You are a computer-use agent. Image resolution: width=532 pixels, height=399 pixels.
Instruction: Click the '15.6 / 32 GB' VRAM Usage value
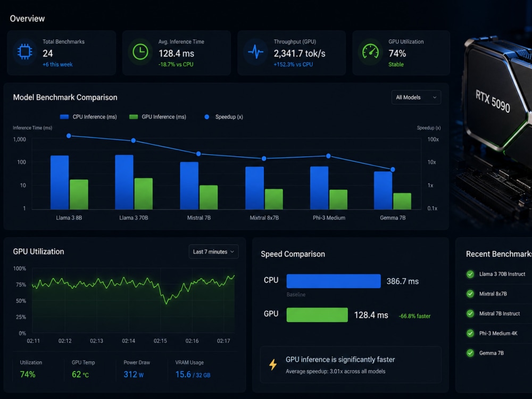193,375
